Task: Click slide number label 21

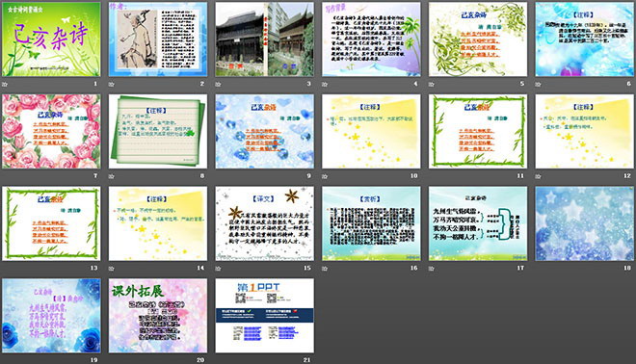Action: coord(307,359)
